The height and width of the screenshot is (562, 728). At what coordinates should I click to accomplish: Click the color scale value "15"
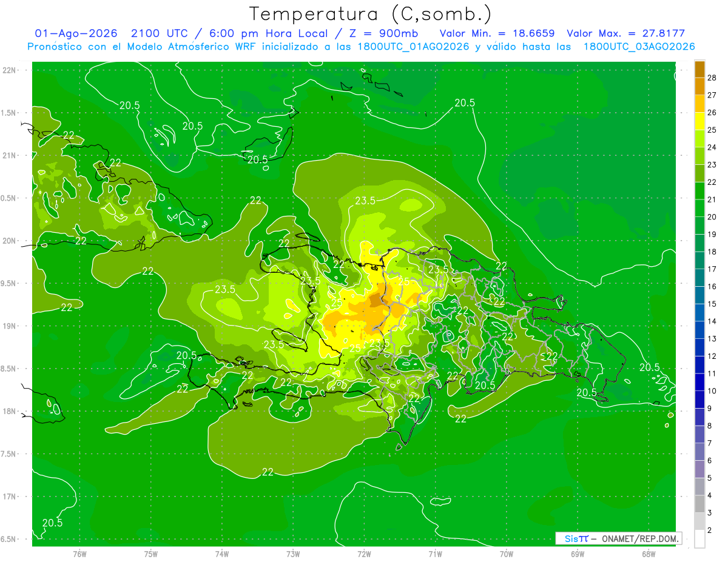712,304
